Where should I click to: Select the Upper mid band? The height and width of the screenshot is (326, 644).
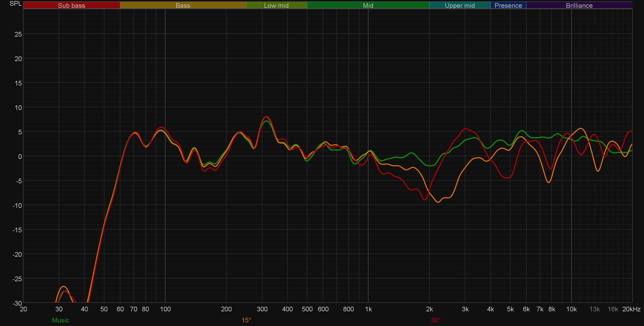point(460,5)
